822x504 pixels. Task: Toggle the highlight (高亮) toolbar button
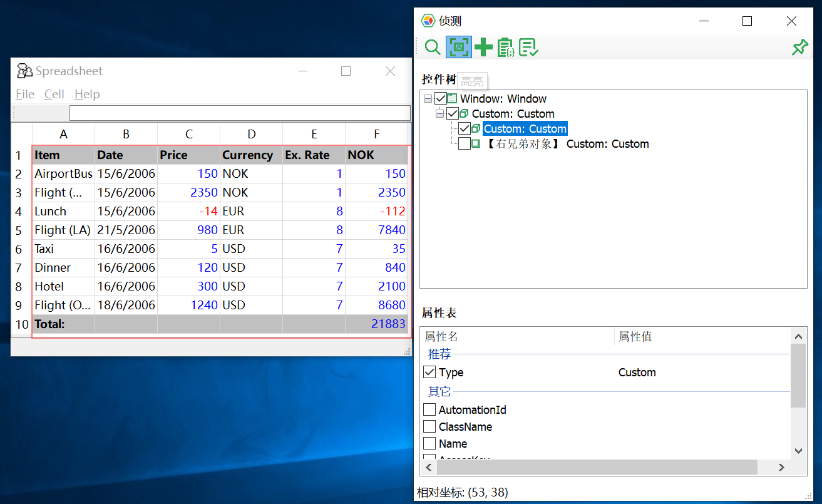pos(458,47)
